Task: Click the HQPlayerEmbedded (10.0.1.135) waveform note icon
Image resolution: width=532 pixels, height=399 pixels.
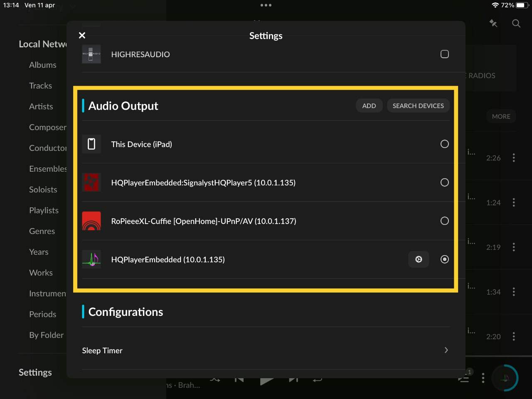Action: tap(91, 259)
